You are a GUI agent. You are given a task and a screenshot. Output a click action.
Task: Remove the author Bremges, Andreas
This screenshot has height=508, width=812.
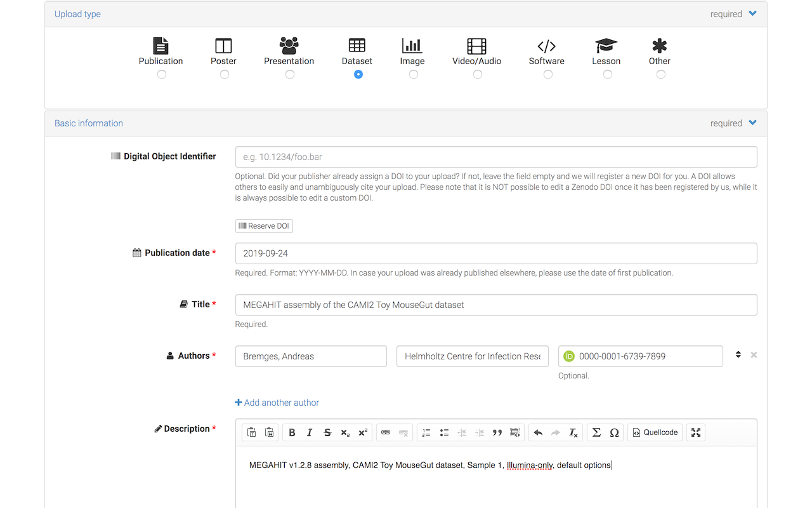coord(754,355)
